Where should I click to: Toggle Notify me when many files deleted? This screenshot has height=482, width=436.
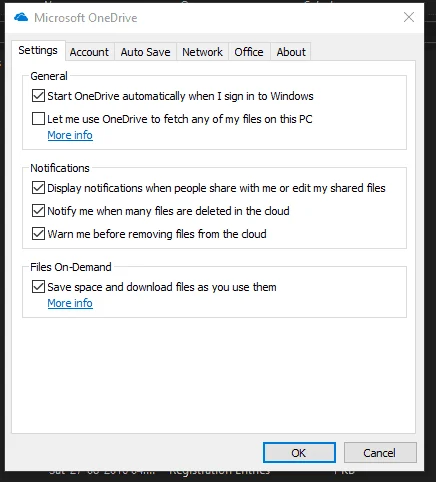click(x=38, y=211)
